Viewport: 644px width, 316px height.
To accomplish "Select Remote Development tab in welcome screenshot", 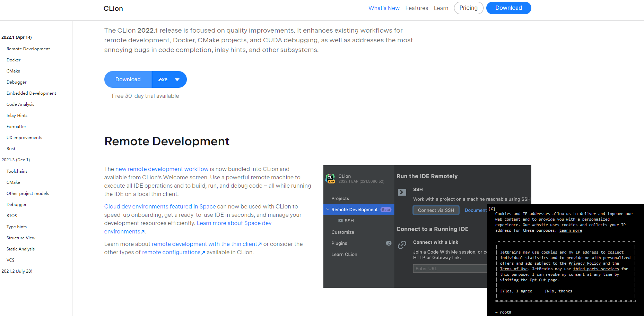I will tap(359, 210).
